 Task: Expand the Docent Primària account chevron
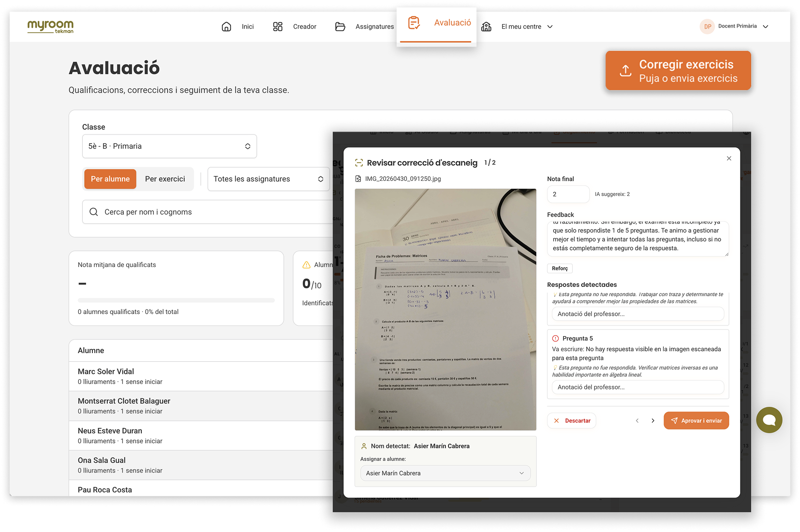tap(766, 27)
